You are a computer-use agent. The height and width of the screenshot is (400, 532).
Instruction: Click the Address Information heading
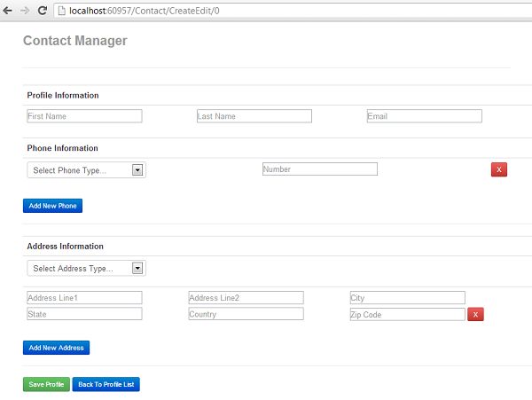pos(65,247)
